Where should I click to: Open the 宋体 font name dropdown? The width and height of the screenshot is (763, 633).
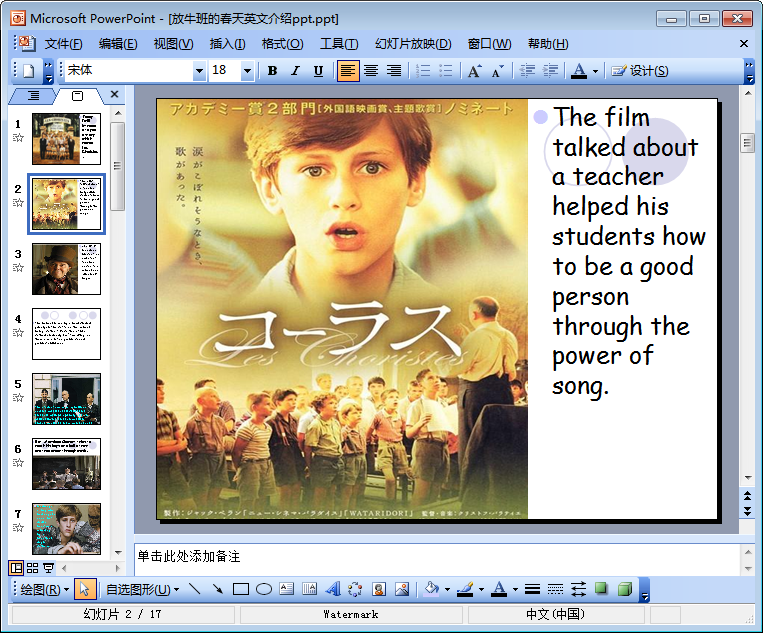(199, 71)
